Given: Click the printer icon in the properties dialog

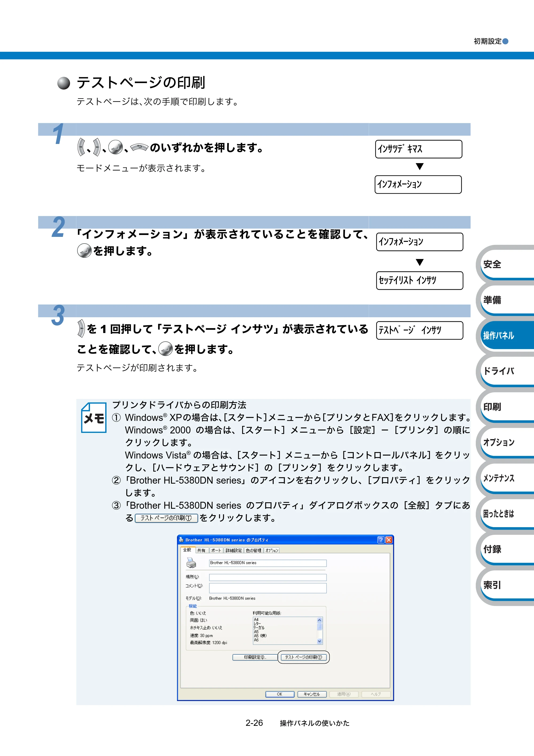Looking at the screenshot, I should pyautogui.click(x=191, y=563).
